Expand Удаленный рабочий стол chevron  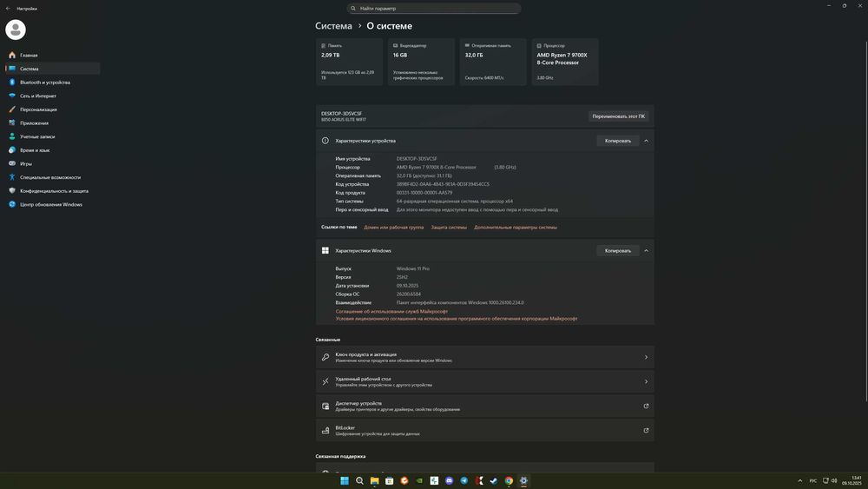click(x=646, y=381)
